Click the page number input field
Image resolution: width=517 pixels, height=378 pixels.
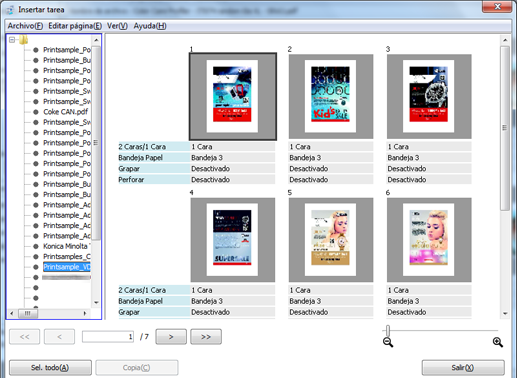tap(108, 337)
